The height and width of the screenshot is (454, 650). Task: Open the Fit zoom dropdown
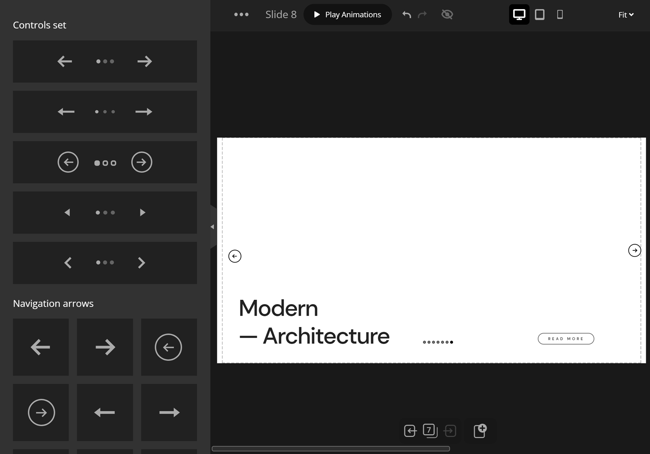click(x=626, y=15)
